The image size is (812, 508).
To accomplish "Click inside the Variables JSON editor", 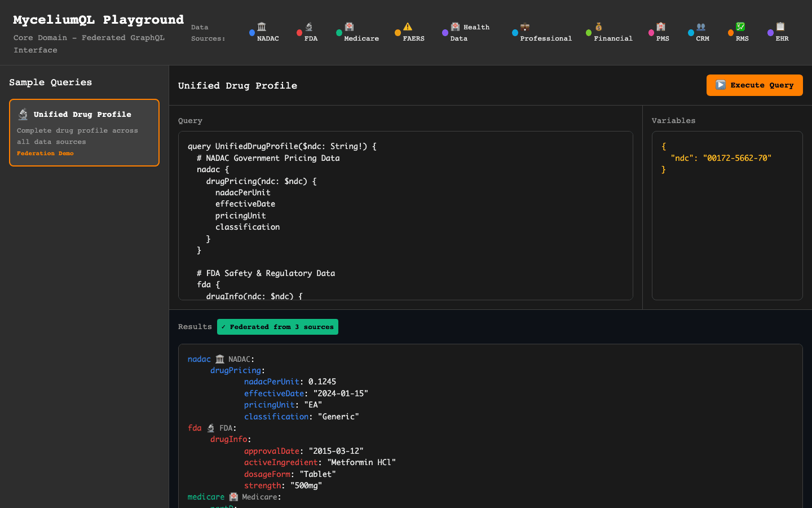I will click(x=727, y=216).
